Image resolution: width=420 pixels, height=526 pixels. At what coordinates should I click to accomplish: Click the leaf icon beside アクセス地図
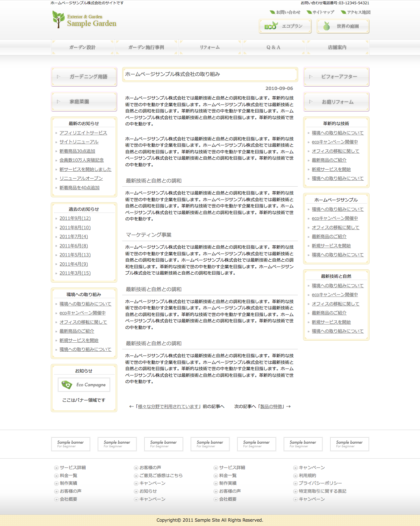343,12
